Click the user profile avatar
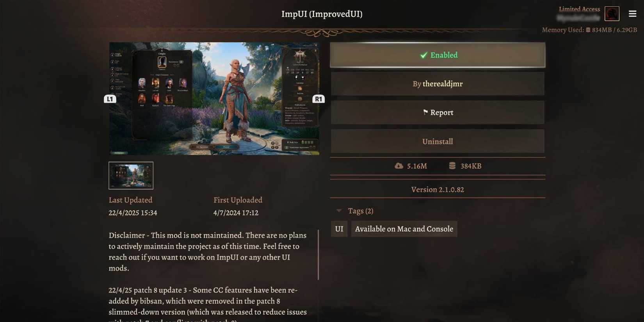The width and height of the screenshot is (644, 322). [x=612, y=14]
